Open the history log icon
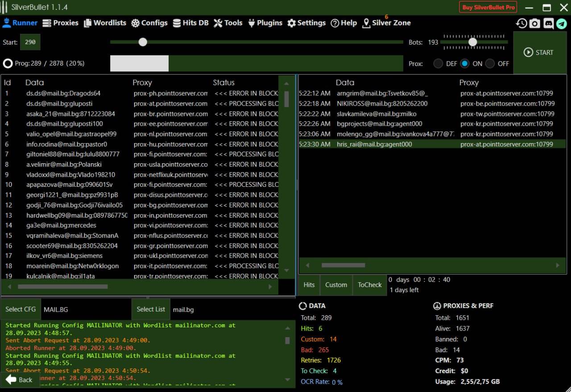 (x=521, y=24)
